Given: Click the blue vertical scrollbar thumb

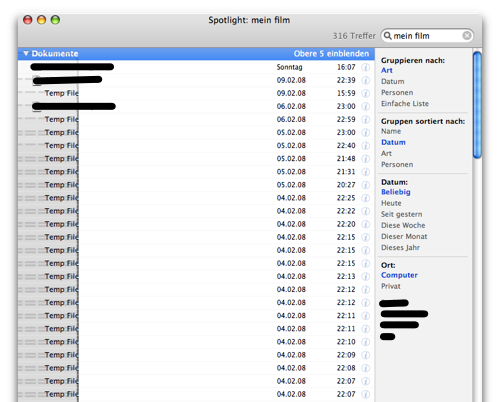Looking at the screenshot, I should pos(477,105).
